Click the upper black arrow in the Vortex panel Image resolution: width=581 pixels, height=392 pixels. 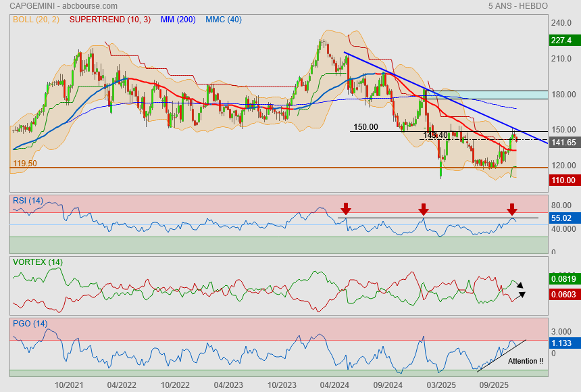tap(520, 285)
